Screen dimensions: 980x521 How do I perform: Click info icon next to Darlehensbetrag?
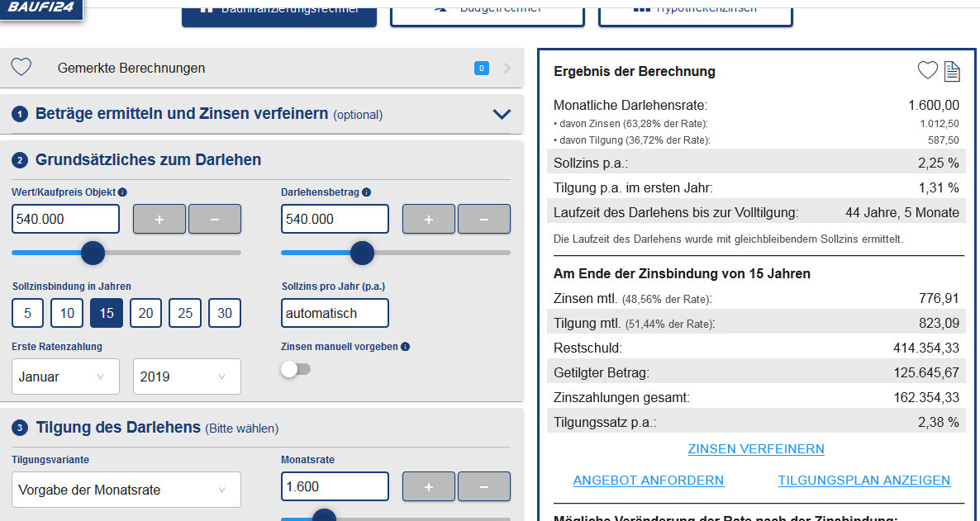point(367,192)
